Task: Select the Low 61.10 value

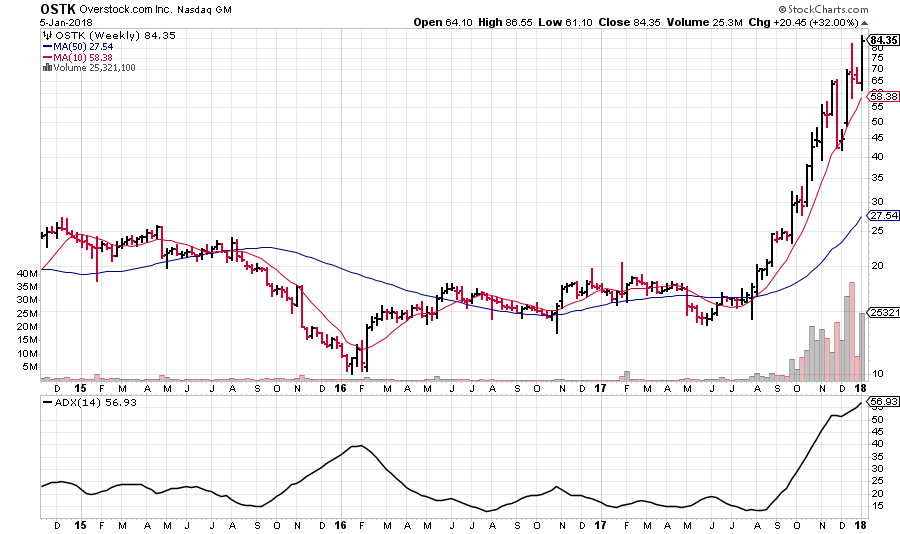Action: click(x=565, y=22)
